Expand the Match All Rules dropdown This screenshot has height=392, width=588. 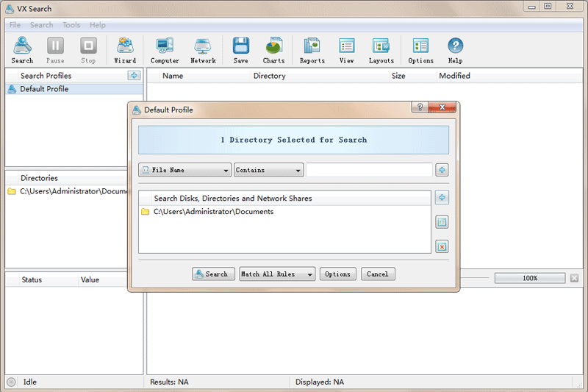278,274
